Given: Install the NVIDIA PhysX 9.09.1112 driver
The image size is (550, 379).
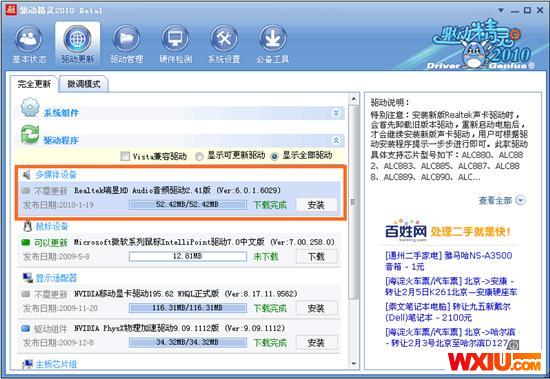Looking at the screenshot, I should [316, 343].
